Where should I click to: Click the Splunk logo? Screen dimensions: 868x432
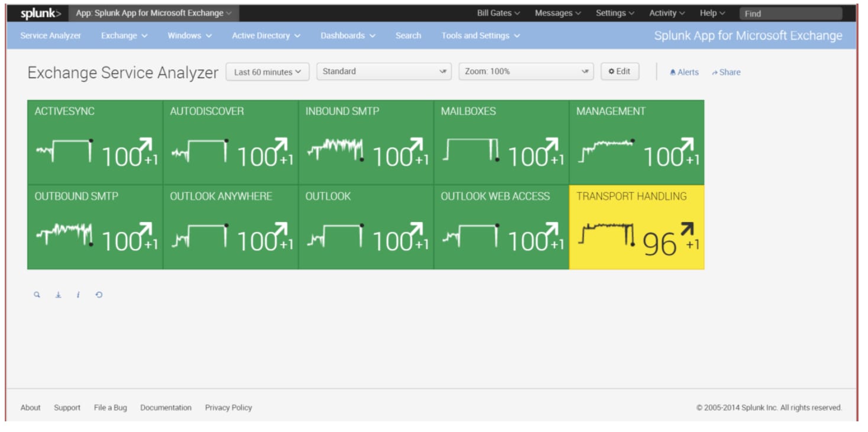tap(40, 13)
